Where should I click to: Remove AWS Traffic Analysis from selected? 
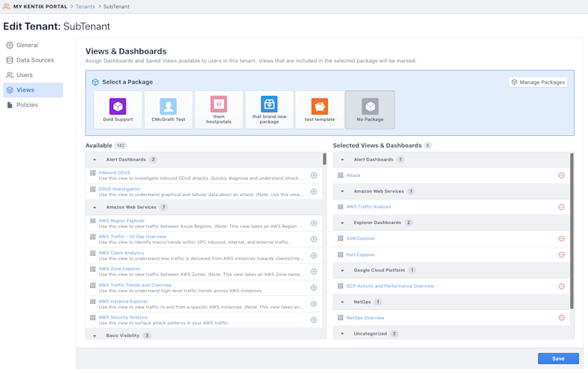562,207
